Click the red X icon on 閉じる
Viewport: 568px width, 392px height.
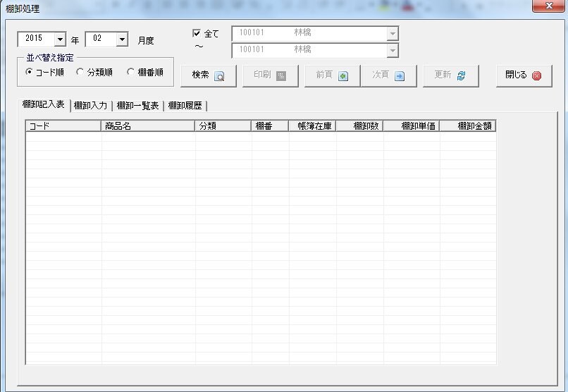(536, 75)
